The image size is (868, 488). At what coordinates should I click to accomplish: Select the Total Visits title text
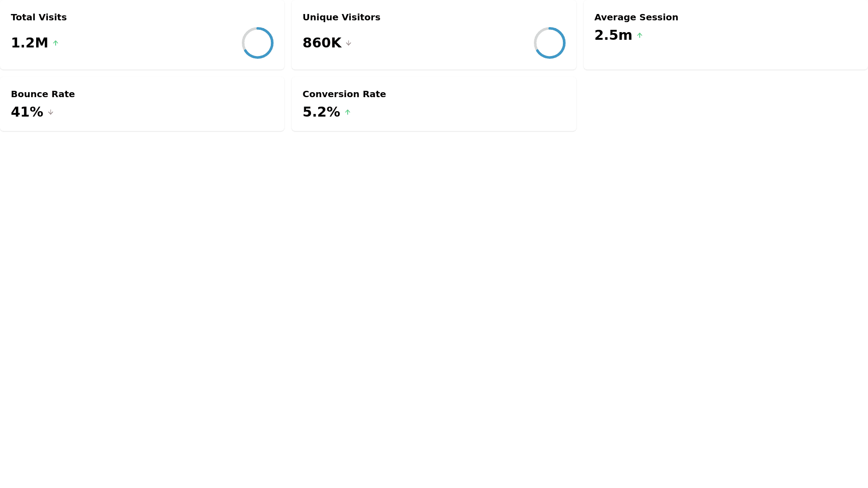[39, 17]
